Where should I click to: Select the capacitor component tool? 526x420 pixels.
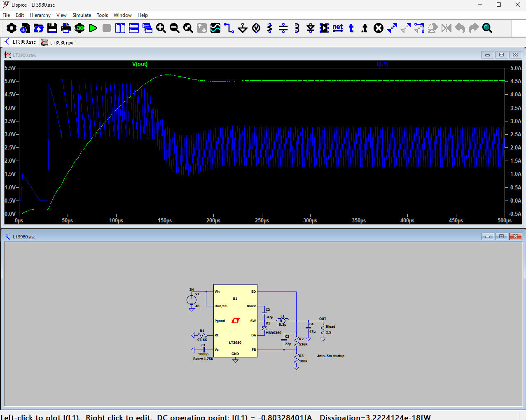[x=283, y=28]
